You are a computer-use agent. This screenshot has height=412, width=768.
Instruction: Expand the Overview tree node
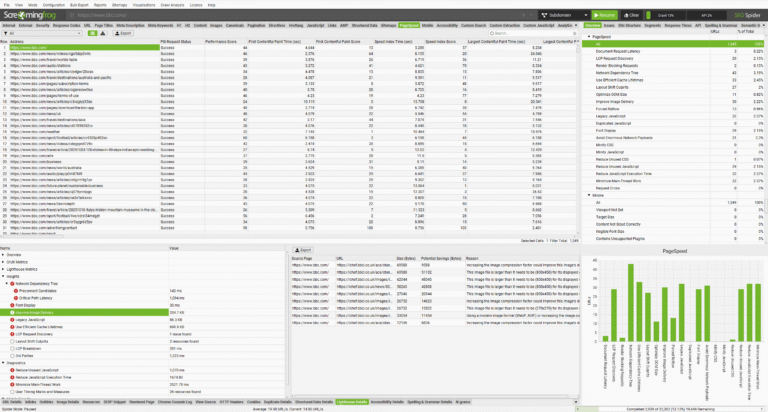coord(4,255)
